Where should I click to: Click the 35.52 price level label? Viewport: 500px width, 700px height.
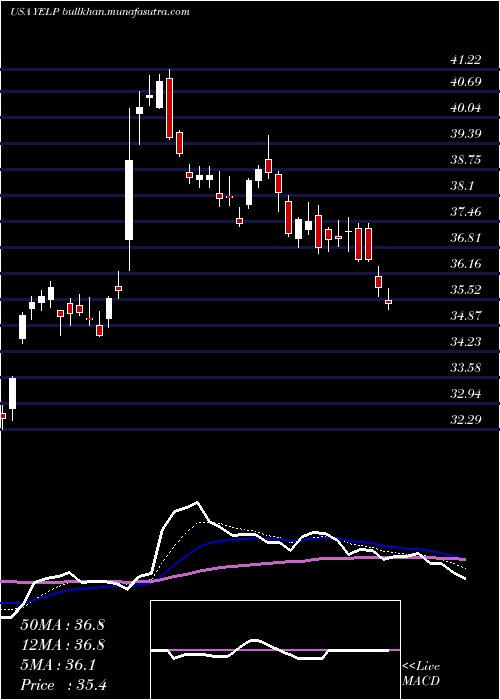[x=466, y=290]
